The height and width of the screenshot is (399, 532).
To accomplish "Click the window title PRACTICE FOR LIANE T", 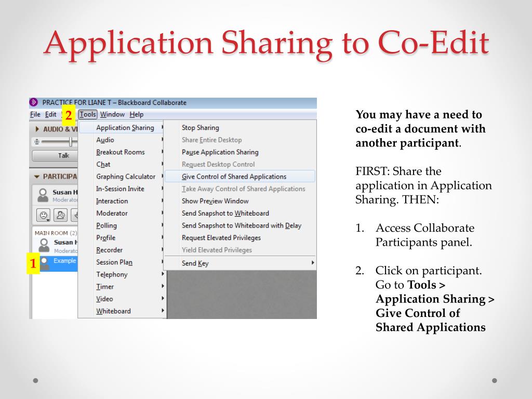I will click(77, 102).
